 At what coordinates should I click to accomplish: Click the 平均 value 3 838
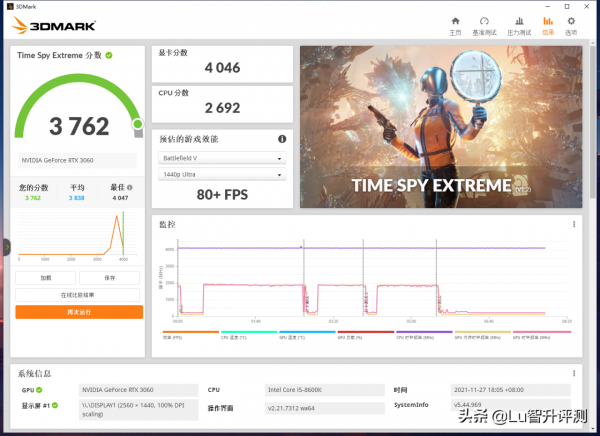(x=77, y=198)
